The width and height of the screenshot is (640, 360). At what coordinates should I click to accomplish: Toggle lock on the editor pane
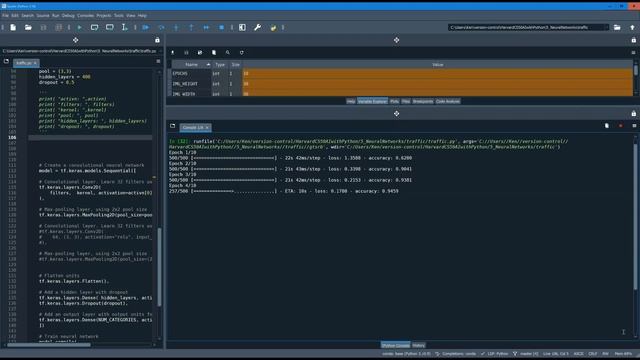click(157, 40)
